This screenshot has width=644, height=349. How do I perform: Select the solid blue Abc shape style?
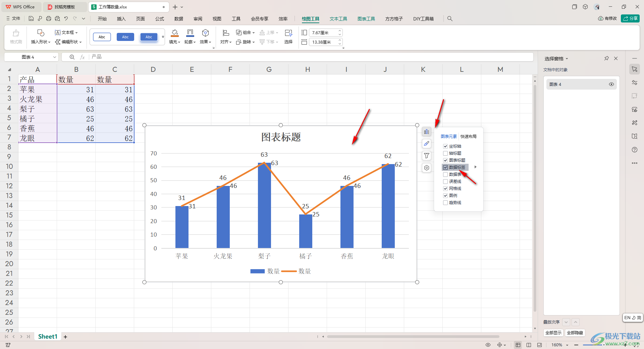click(125, 37)
